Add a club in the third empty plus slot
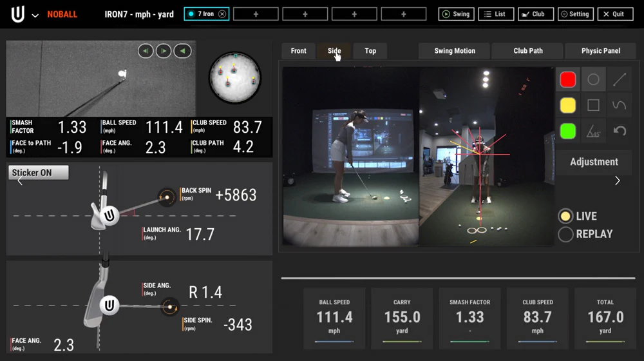This screenshot has width=644, height=361. (x=354, y=14)
